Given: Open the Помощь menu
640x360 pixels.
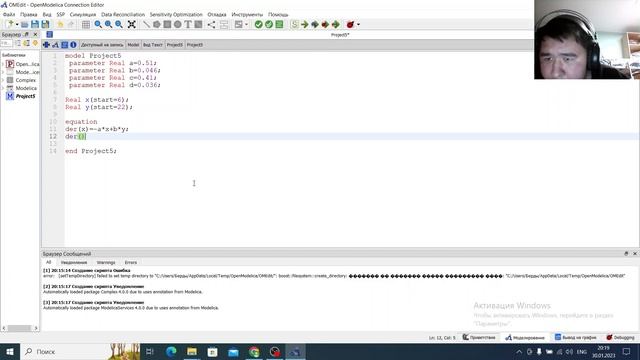Looking at the screenshot, I should click(x=278, y=14).
